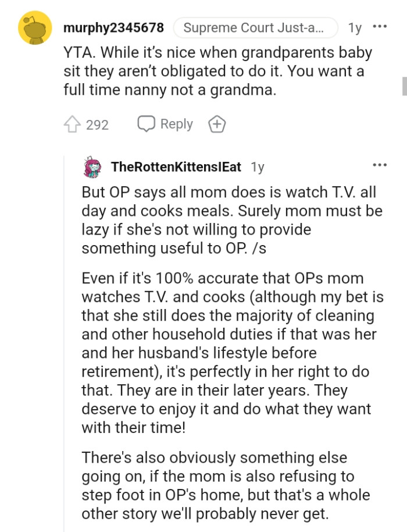Click the upvote arrow beside the 292 count

click(71, 123)
